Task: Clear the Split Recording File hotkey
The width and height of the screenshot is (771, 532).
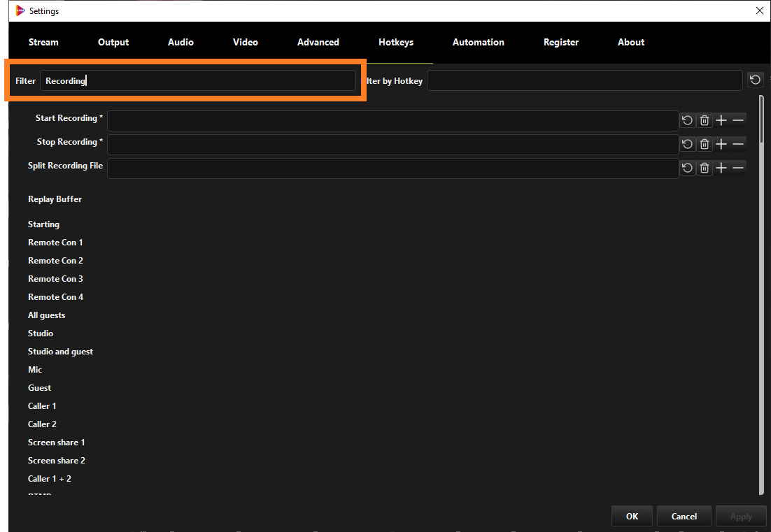Action: click(704, 168)
